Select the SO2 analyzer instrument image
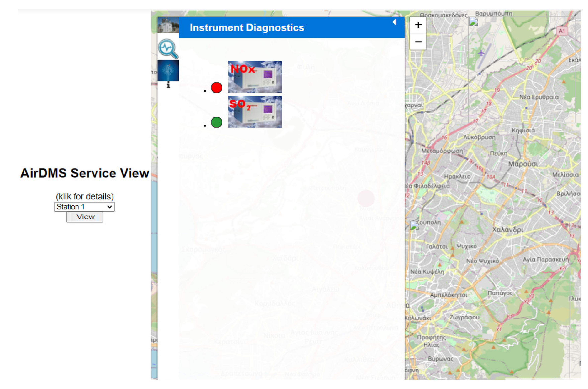 tap(255, 112)
